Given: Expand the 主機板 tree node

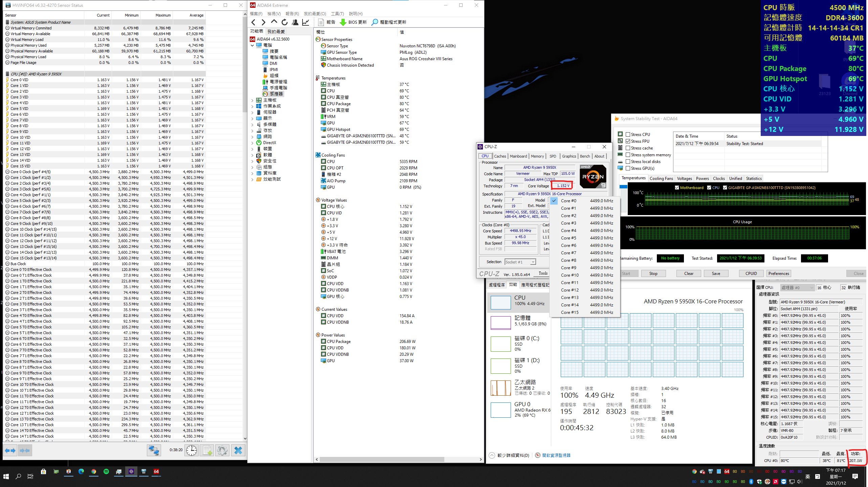Looking at the screenshot, I should point(252,100).
